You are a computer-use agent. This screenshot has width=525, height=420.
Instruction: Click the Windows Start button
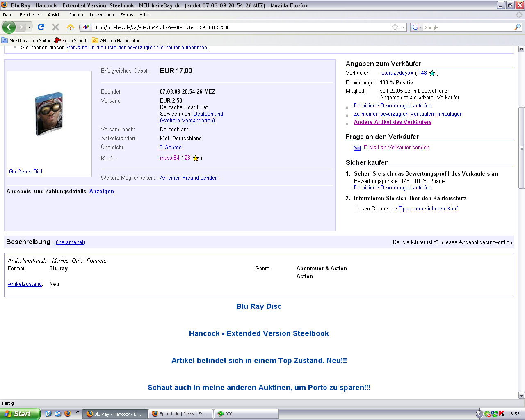point(20,414)
